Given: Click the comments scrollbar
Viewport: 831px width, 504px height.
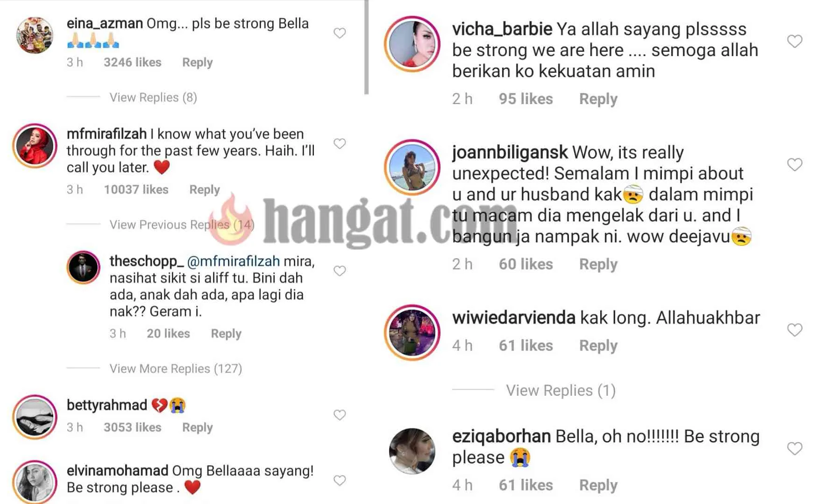Looking at the screenshot, I should pos(367,47).
